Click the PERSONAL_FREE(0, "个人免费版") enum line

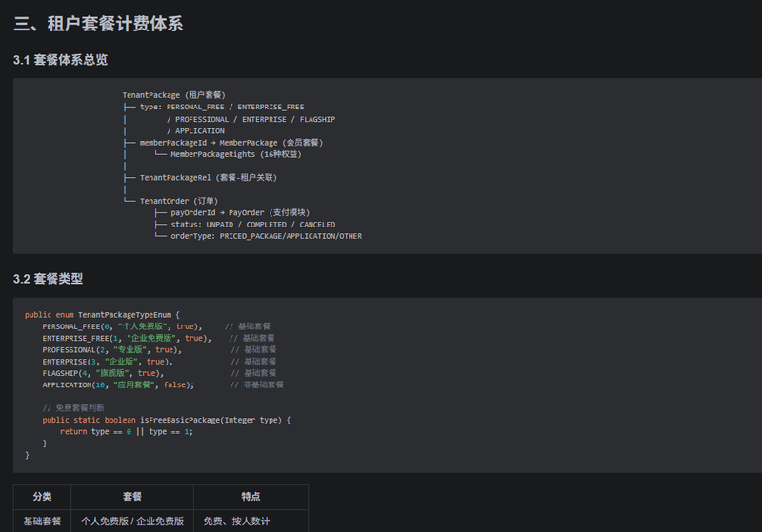[x=122, y=326]
